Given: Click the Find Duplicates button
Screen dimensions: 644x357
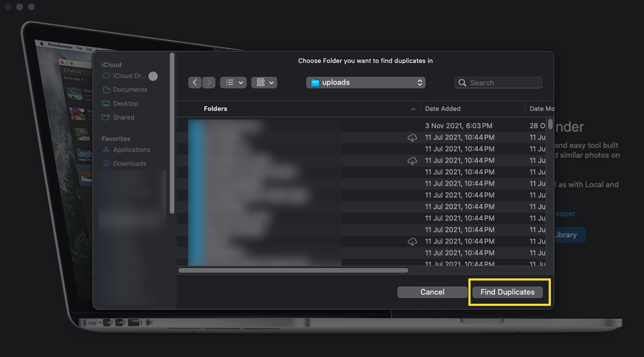Looking at the screenshot, I should pyautogui.click(x=507, y=292).
